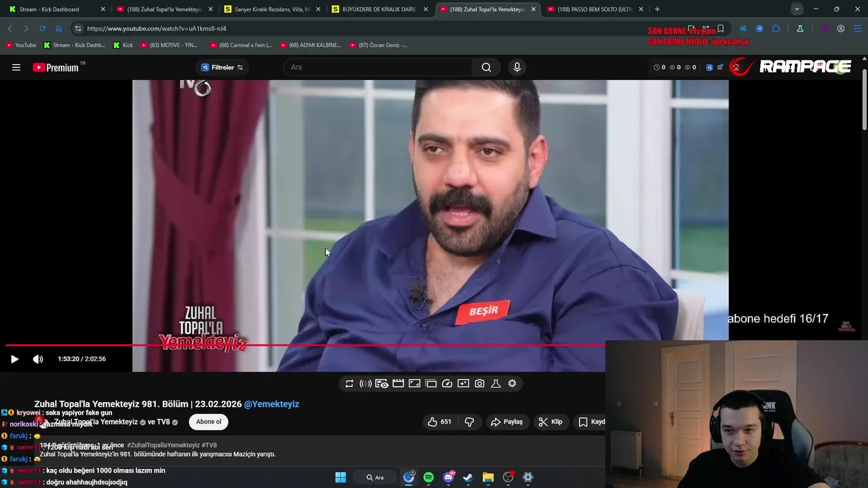Switch to Stream - Kick Dashboard tab
This screenshot has width=868, height=488.
[x=57, y=9]
